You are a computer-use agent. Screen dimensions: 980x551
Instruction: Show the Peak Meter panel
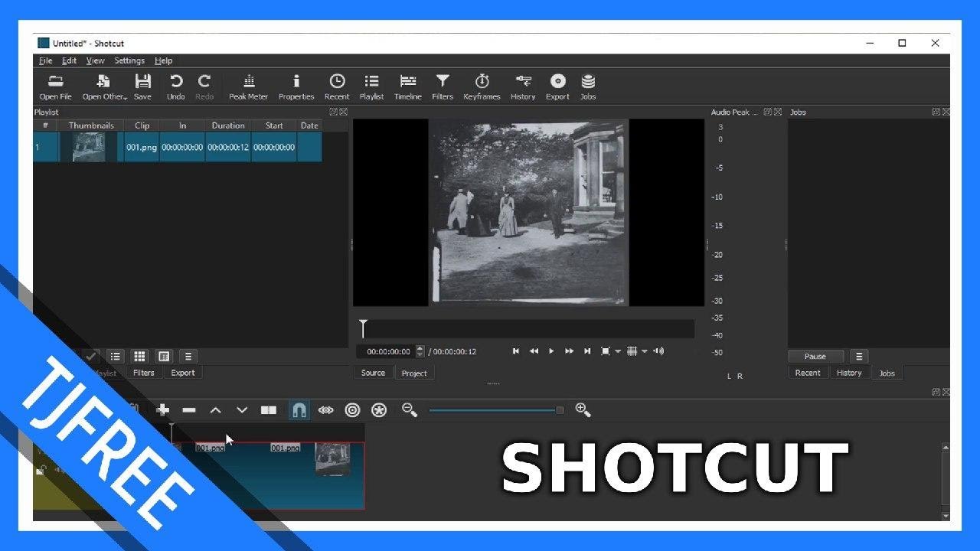pyautogui.click(x=249, y=87)
